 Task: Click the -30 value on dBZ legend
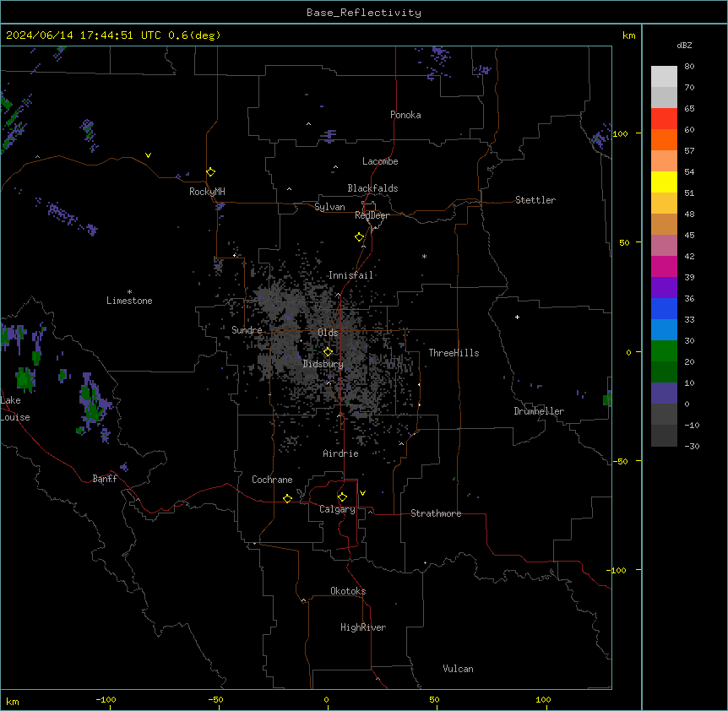[x=692, y=446]
